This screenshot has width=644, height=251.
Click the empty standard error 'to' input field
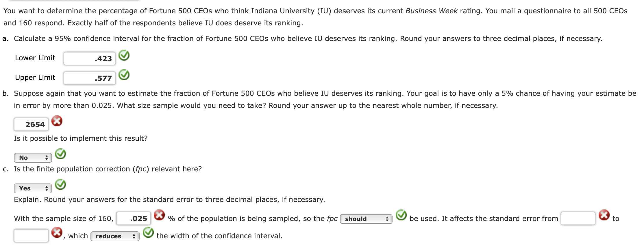coord(32,235)
